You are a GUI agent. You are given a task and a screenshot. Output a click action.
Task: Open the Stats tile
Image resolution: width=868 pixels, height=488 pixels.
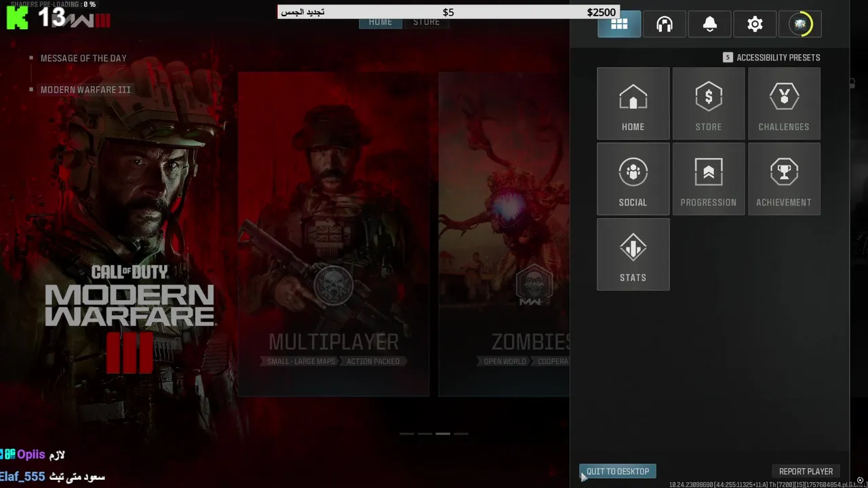pyautogui.click(x=633, y=254)
